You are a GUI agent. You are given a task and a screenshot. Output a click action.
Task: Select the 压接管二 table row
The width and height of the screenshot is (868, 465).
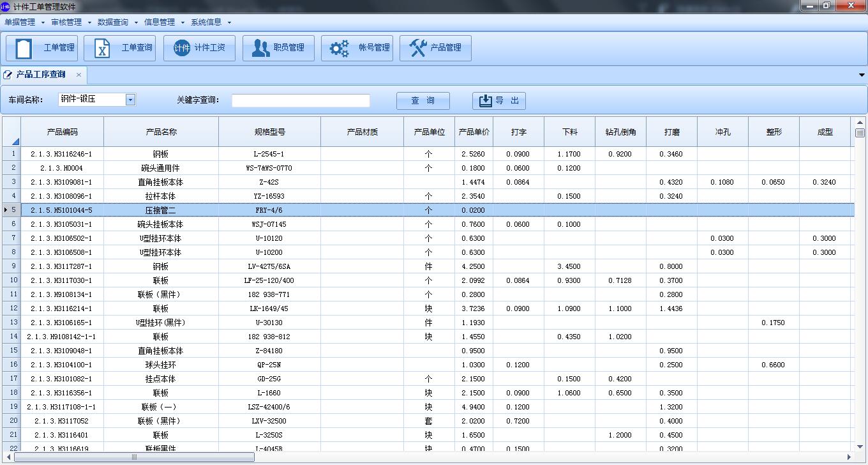(x=161, y=210)
